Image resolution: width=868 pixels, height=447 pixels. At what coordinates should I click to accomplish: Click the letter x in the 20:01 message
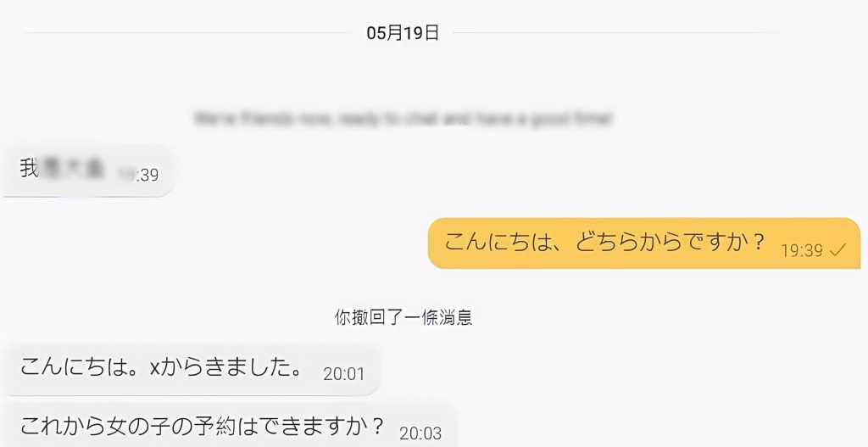(x=154, y=368)
